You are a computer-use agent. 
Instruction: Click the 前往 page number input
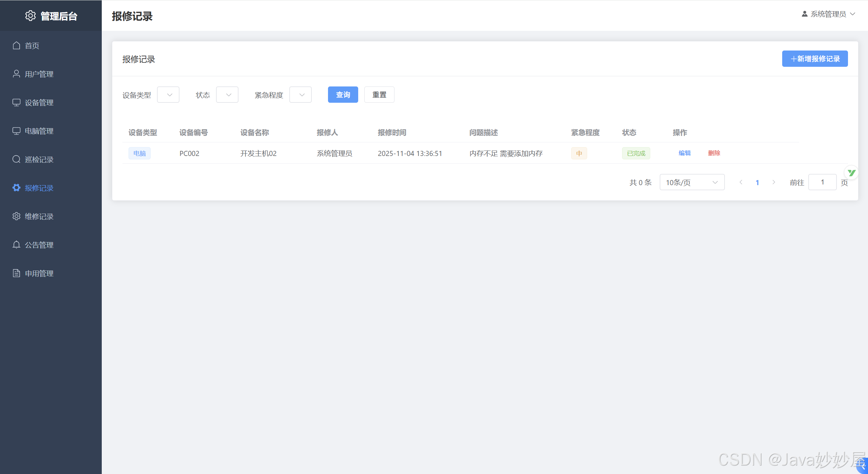tap(822, 182)
